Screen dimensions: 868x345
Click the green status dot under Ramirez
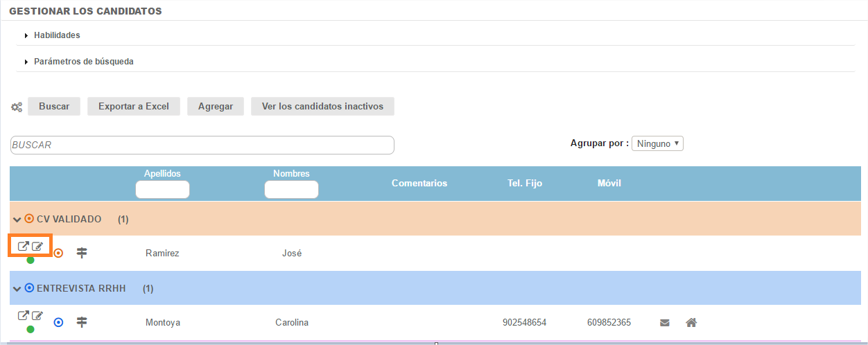(31, 260)
